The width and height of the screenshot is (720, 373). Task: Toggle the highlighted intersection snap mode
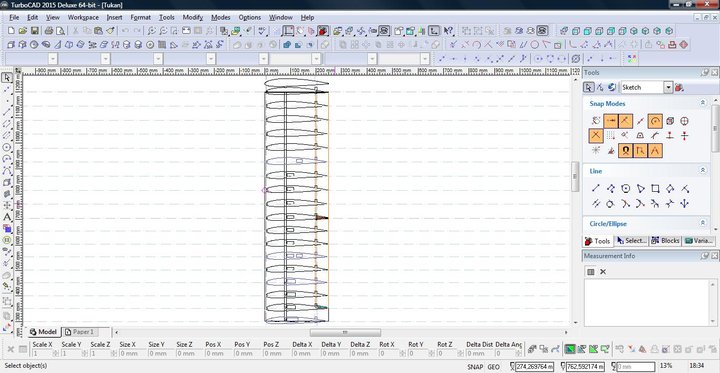click(596, 136)
